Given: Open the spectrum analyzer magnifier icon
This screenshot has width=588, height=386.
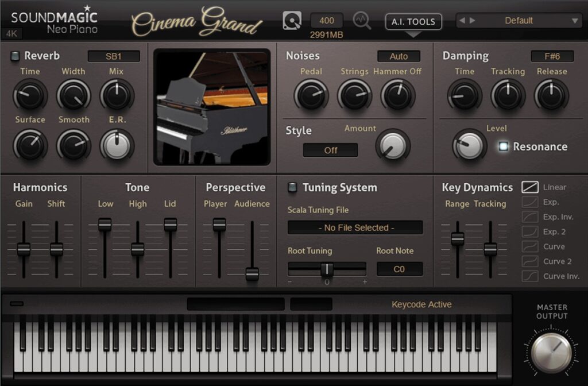Looking at the screenshot, I should (361, 19).
